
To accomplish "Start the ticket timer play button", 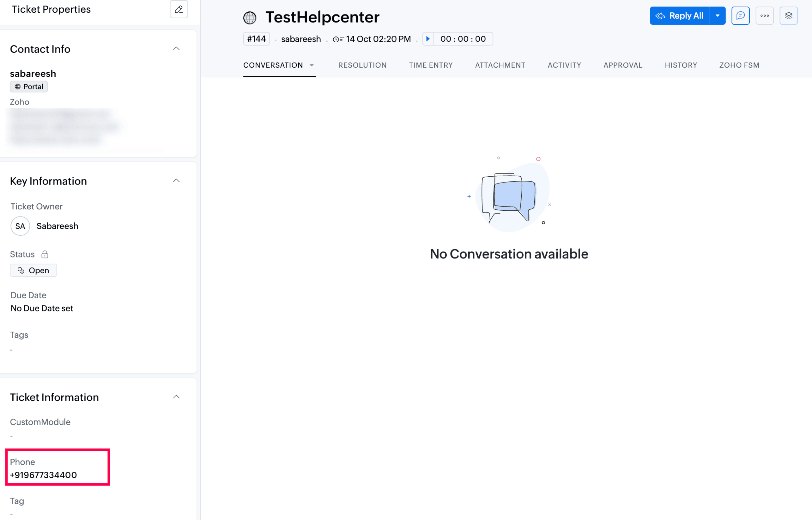I will 428,39.
